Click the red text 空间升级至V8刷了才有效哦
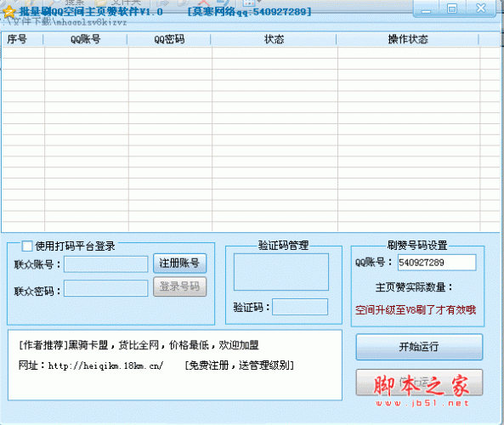 click(x=416, y=310)
